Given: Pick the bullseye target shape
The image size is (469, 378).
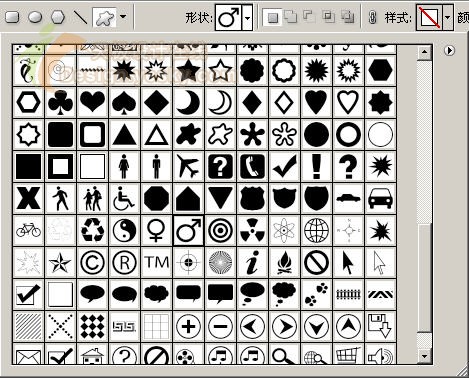Looking at the screenshot, I should point(220,230).
